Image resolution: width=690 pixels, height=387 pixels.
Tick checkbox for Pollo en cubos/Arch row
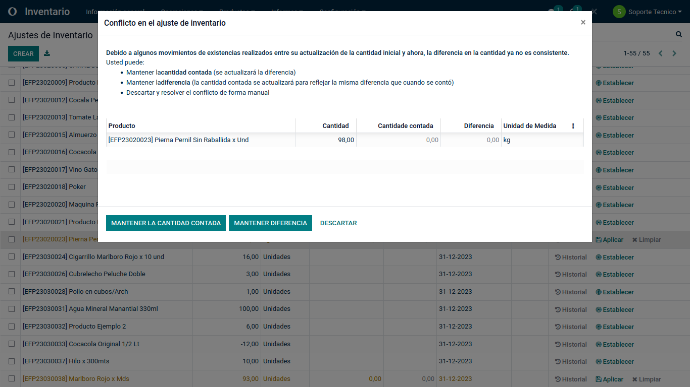12,291
